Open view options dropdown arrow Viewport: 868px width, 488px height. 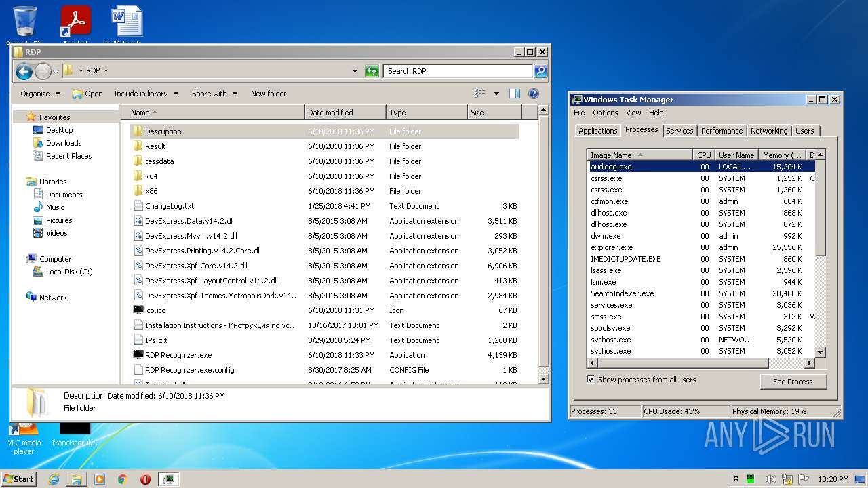(x=496, y=94)
